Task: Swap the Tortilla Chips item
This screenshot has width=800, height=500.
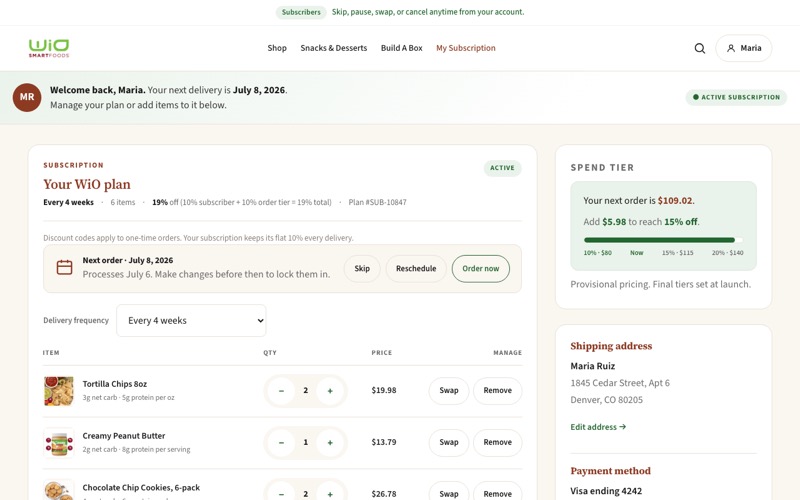Action: pos(449,391)
